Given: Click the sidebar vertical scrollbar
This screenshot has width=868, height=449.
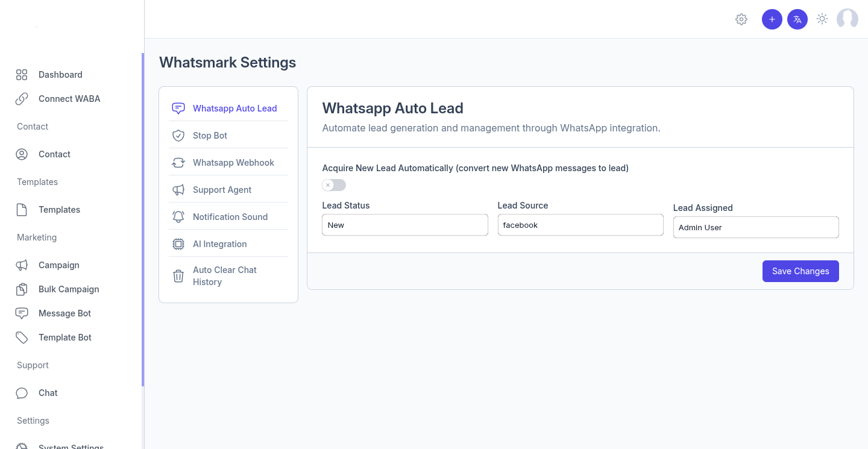Looking at the screenshot, I should tap(143, 219).
